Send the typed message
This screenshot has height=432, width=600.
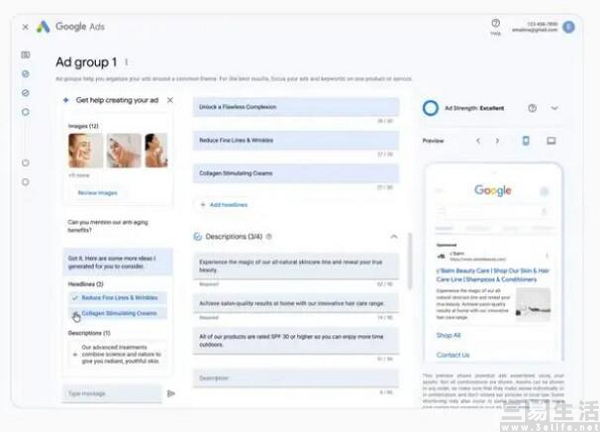coord(171,393)
